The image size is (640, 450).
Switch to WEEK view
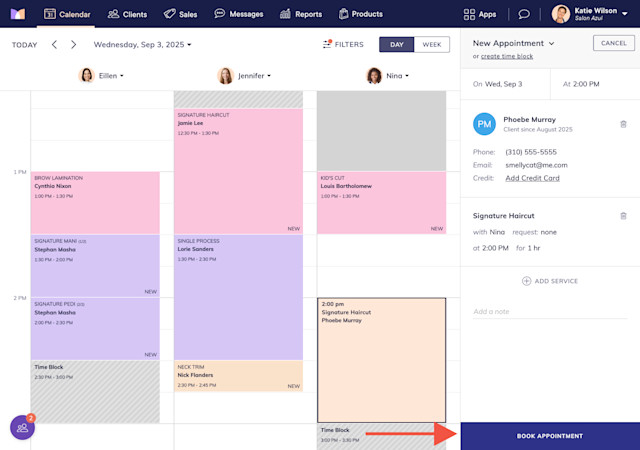pos(432,45)
